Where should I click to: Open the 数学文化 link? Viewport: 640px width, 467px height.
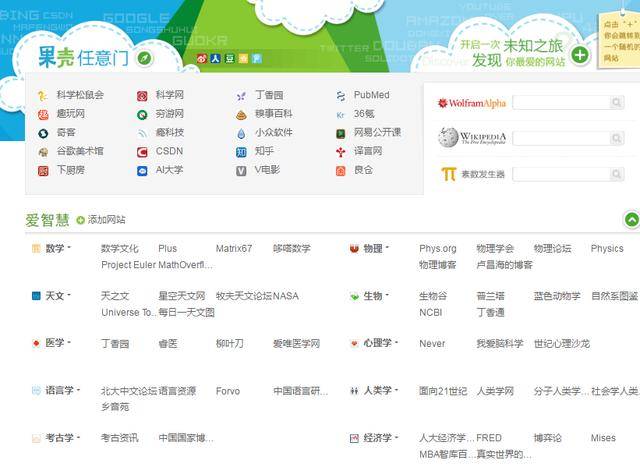point(120,249)
